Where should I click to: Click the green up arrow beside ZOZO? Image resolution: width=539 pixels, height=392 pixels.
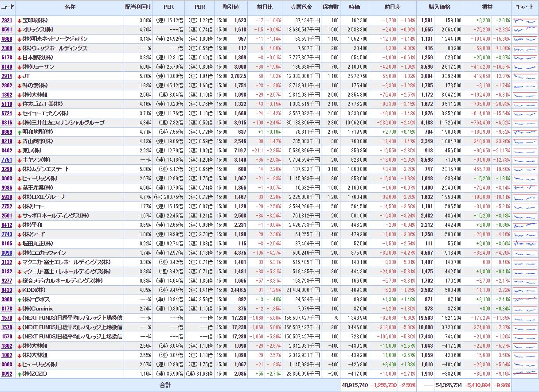(19, 374)
